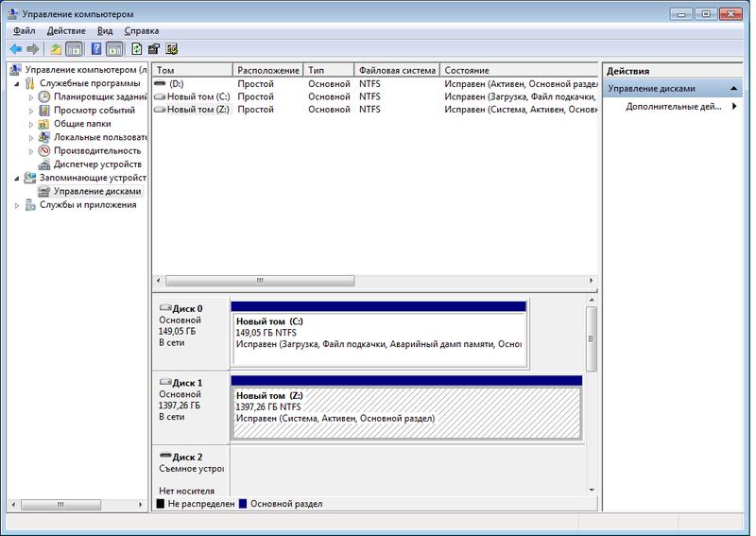The height and width of the screenshot is (536, 756).
Task: Open the Вид menu
Action: point(105,31)
